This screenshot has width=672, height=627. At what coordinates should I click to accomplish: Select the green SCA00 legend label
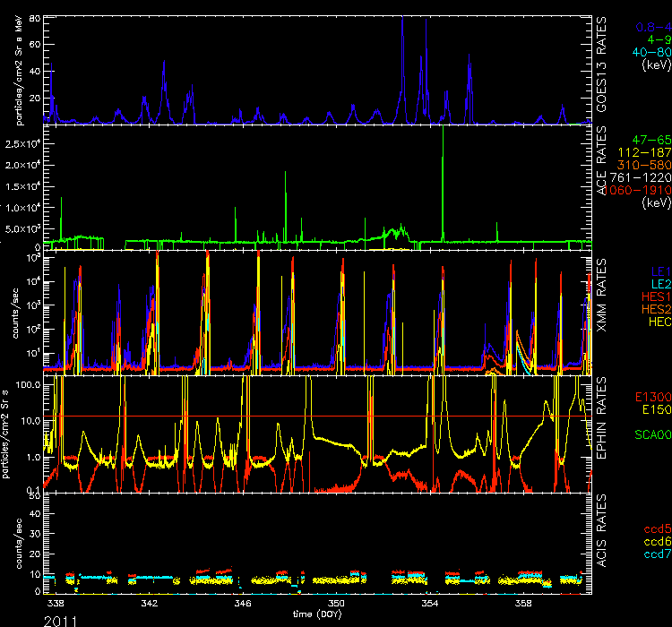tap(650, 435)
